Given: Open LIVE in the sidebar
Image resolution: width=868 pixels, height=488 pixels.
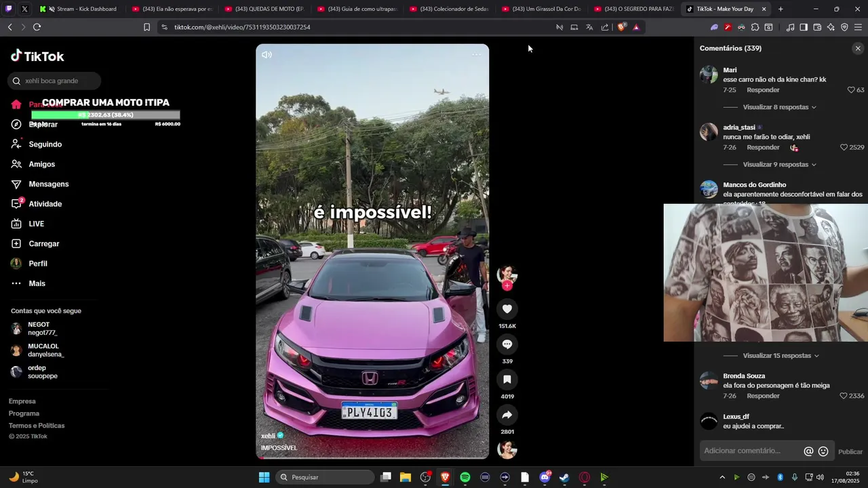Looking at the screenshot, I should coord(36,224).
